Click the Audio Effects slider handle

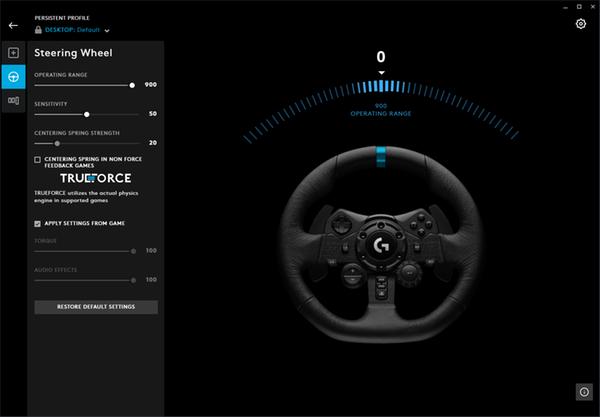132,280
